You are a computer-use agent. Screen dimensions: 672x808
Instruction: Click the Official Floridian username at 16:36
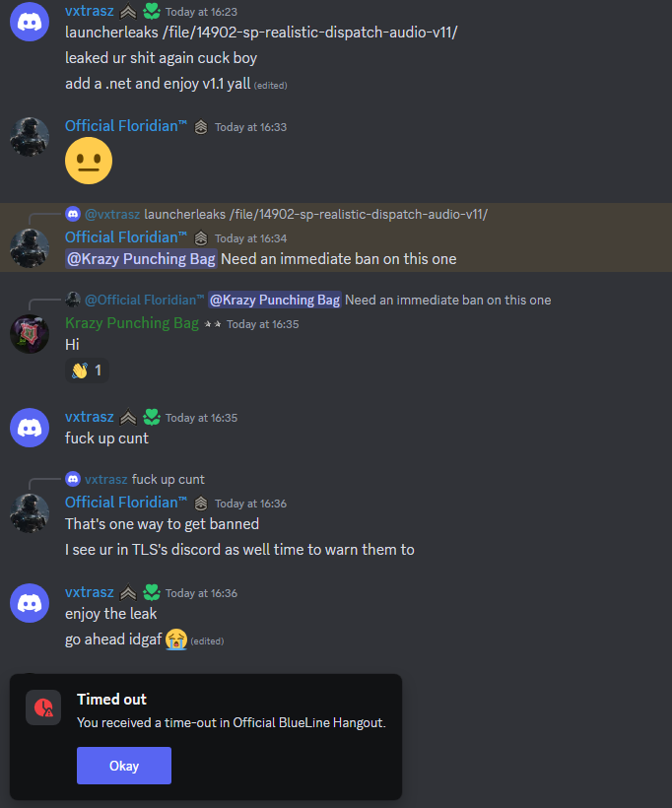click(126, 503)
